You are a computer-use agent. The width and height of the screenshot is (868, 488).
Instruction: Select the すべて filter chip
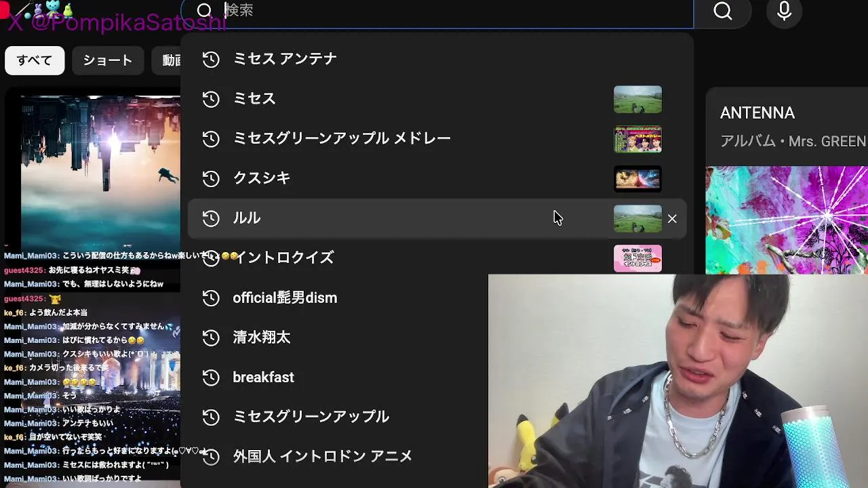35,60
